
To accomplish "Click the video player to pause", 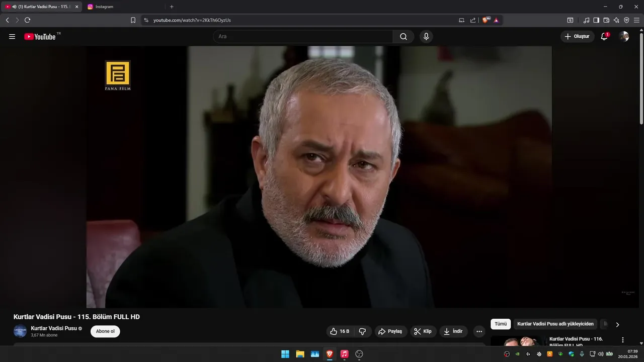I will click(x=319, y=177).
